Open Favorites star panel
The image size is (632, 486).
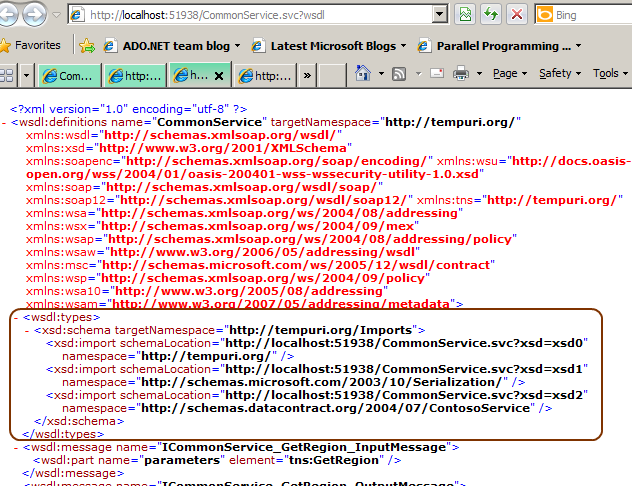click(x=30, y=45)
